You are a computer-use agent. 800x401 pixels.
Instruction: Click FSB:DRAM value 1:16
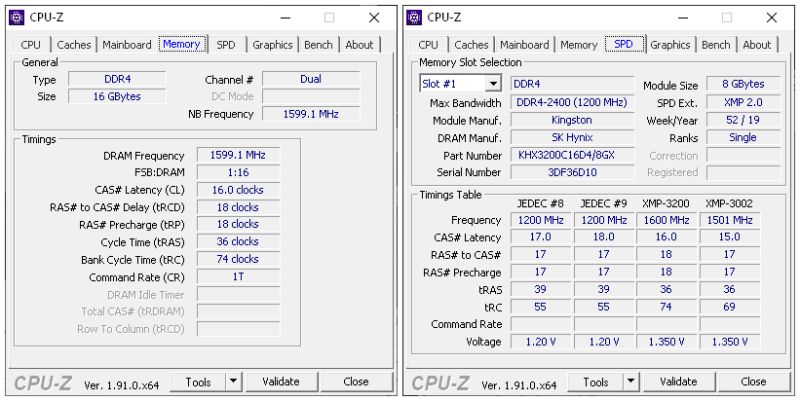[x=238, y=172]
